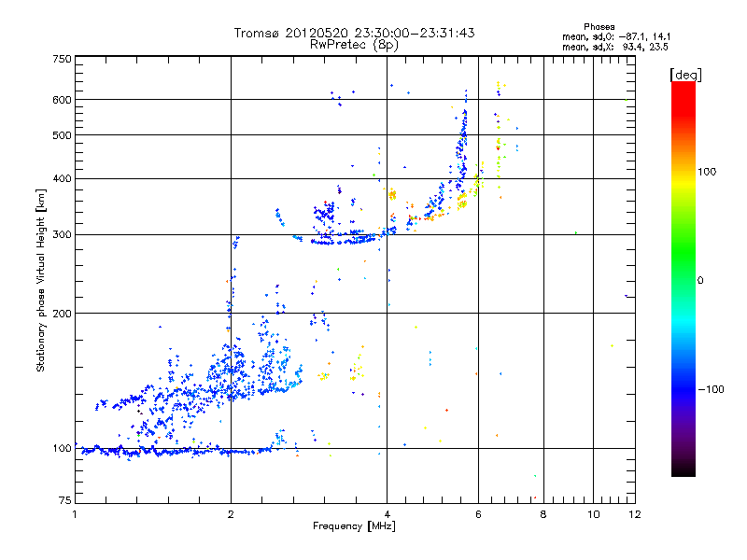Click the x-axis tick label '1'
Screen dimensions: 747x560
[75, 514]
